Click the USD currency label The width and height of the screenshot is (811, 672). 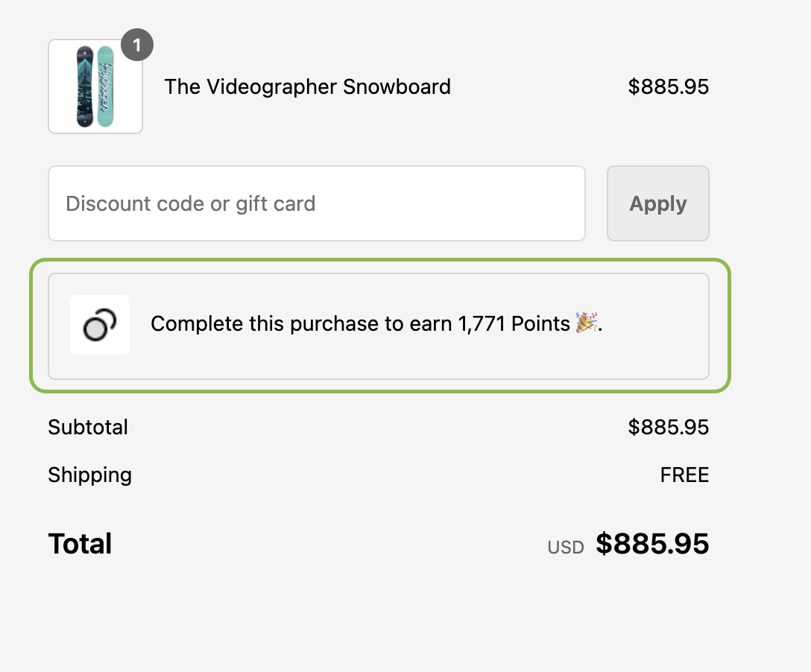click(566, 547)
